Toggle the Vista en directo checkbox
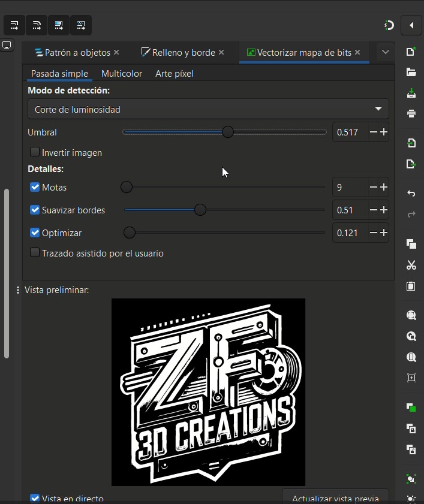The height and width of the screenshot is (504, 424). pyautogui.click(x=34, y=499)
